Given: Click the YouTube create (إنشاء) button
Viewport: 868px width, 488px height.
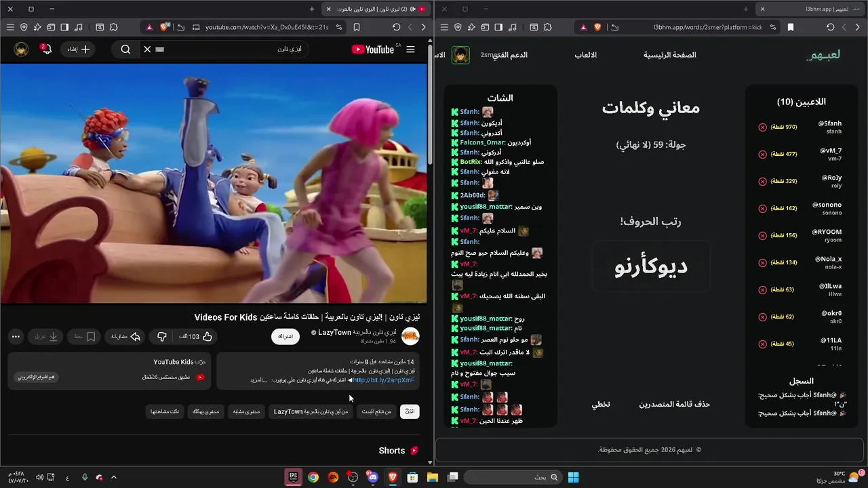Looking at the screenshot, I should click(78, 49).
